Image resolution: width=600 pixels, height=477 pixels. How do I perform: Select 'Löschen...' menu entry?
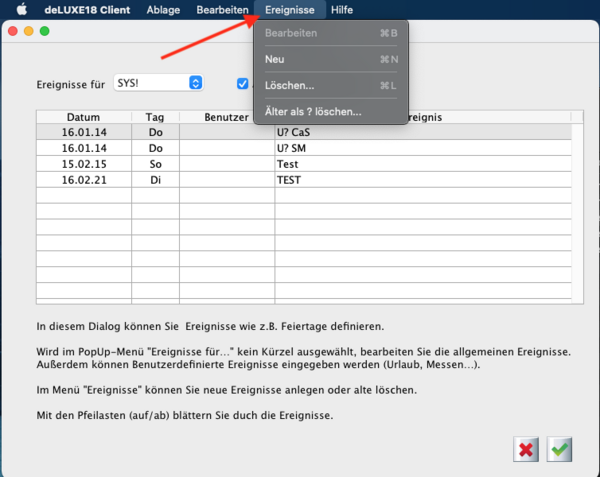289,86
